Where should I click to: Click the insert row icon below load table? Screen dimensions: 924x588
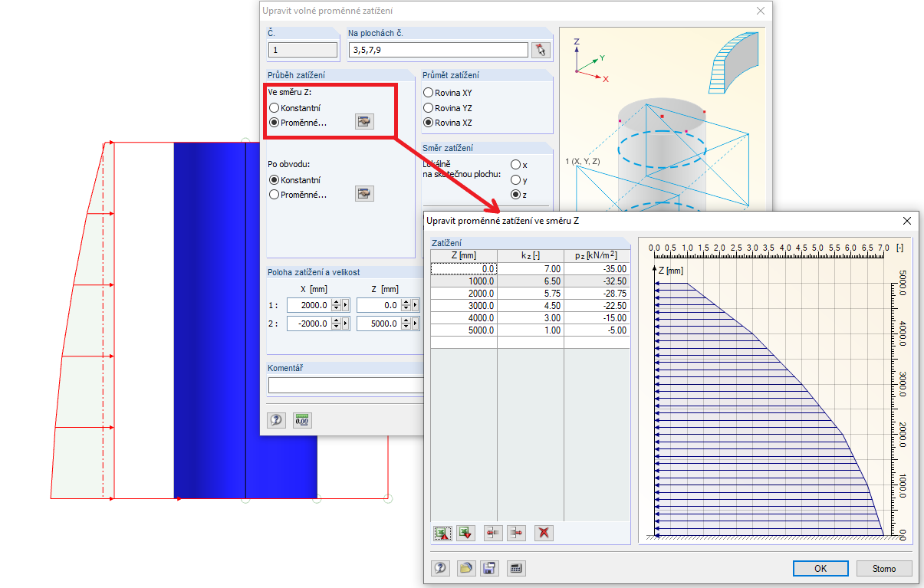[493, 532]
